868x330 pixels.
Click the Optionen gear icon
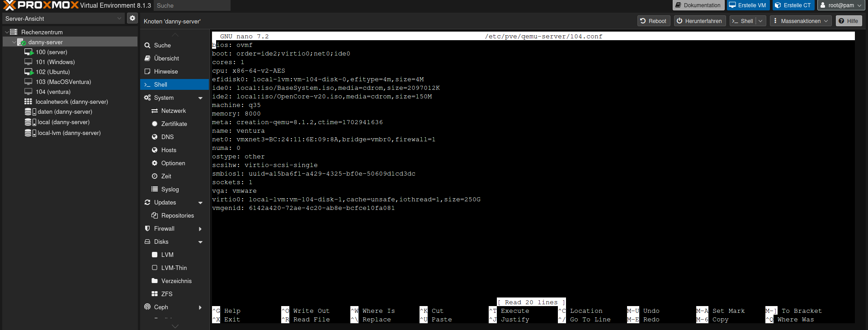(x=155, y=163)
